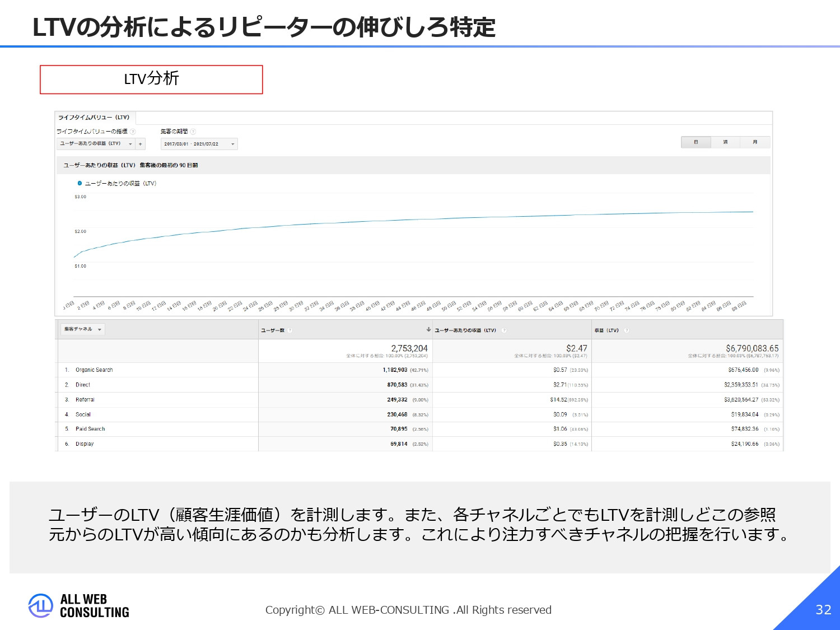
Task: Select the 日 daily view button
Action: 696,142
